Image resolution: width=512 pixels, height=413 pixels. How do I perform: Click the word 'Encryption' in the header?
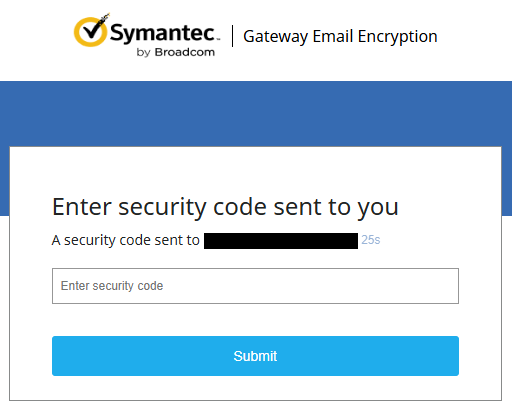click(x=397, y=37)
